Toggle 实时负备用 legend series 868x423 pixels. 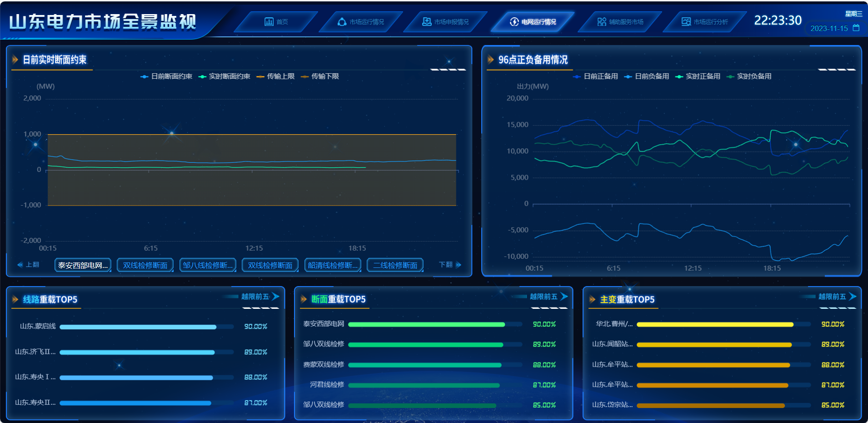(749, 76)
